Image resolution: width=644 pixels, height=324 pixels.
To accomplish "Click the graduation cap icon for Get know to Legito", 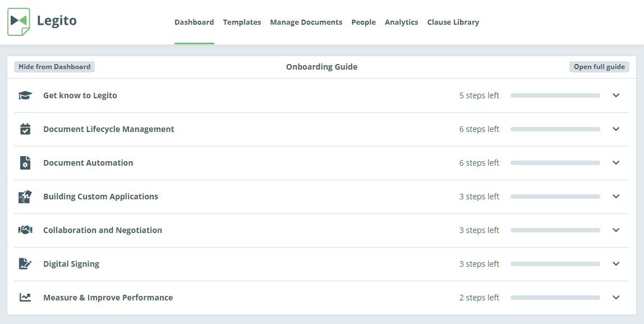I will click(25, 95).
